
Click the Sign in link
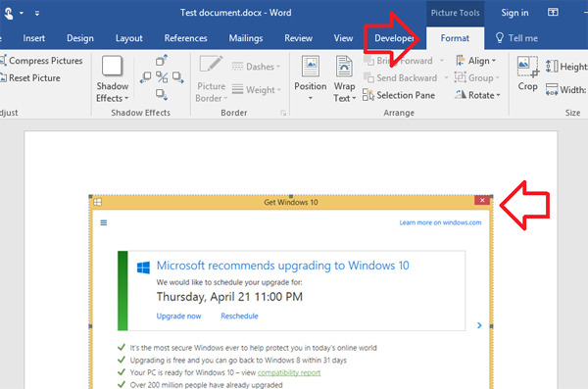[514, 13]
